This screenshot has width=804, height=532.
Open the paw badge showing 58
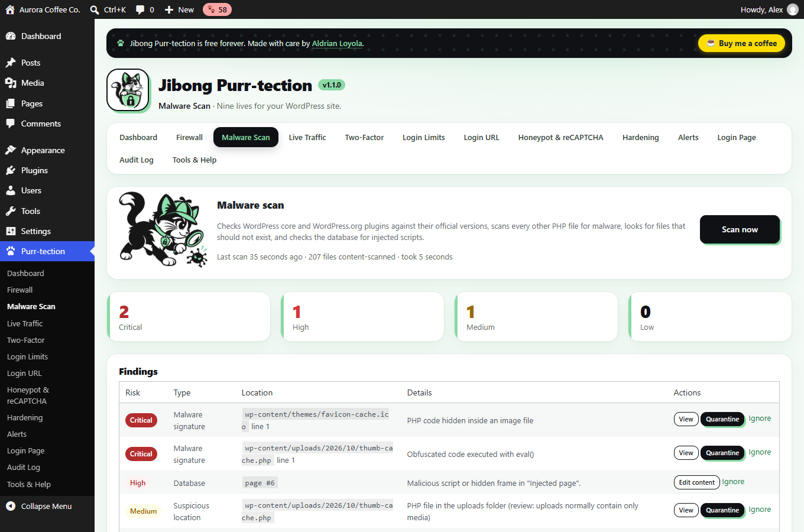217,9
